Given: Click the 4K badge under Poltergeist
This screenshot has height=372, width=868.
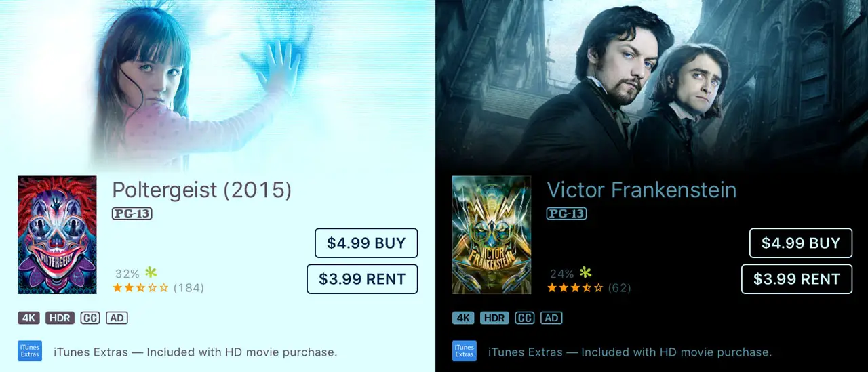Looking at the screenshot, I should (x=29, y=318).
